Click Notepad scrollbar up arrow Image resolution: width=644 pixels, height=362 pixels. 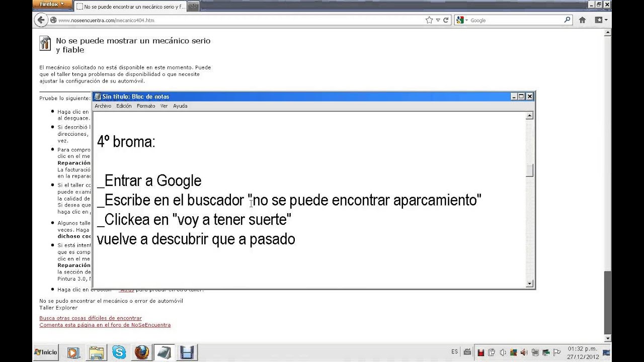point(529,116)
